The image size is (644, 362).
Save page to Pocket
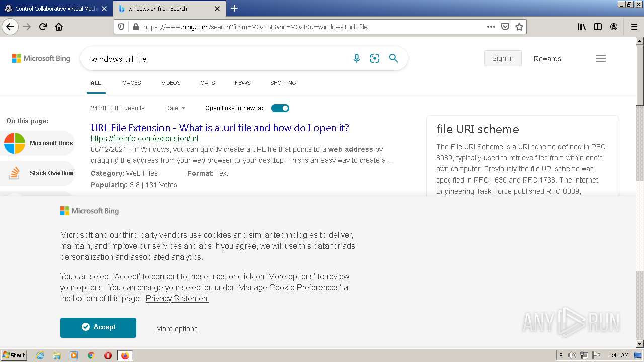tap(505, 27)
